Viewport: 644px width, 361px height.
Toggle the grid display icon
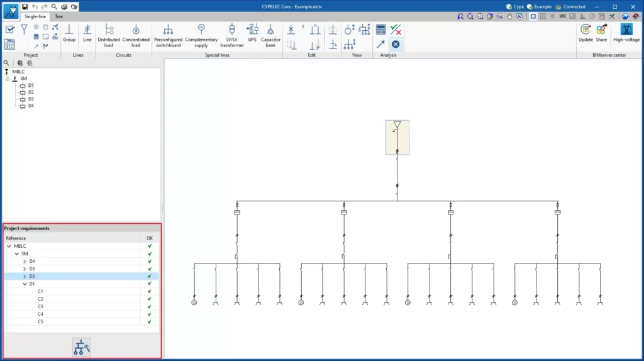[x=543, y=16]
